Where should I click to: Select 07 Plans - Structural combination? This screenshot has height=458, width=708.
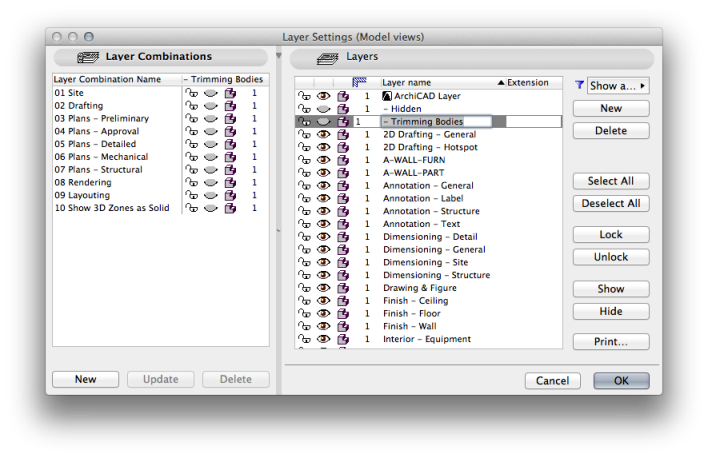[x=98, y=170]
